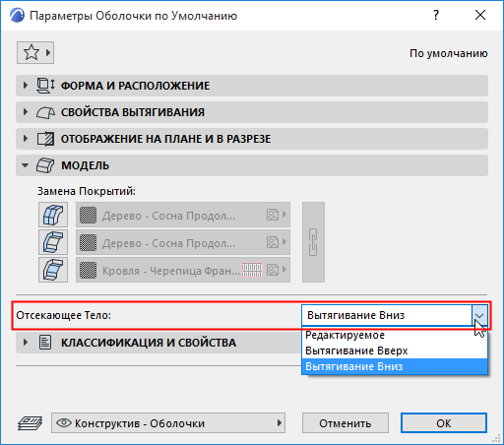Click the ОТОБРАЖЕНИЕ НА ПЛАНЕ panel icon
Viewport: 504px width, 445px height.
[x=45, y=139]
